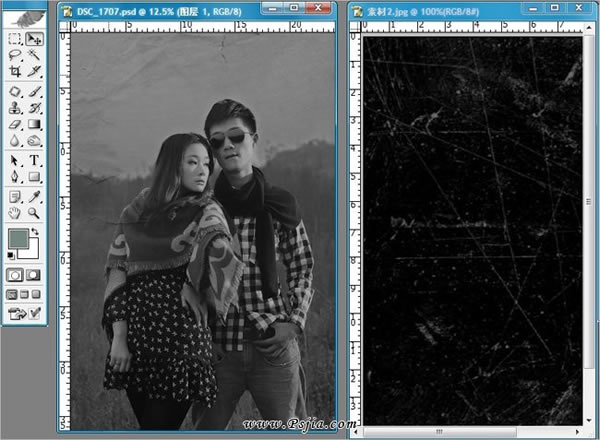Switch to Standard edit mode
600x440 pixels.
click(15, 275)
